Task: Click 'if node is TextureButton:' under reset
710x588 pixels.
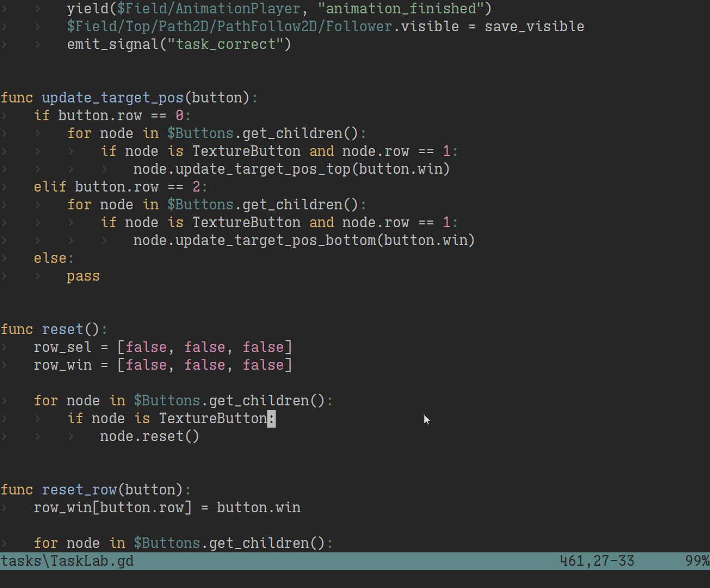Action: [171, 419]
